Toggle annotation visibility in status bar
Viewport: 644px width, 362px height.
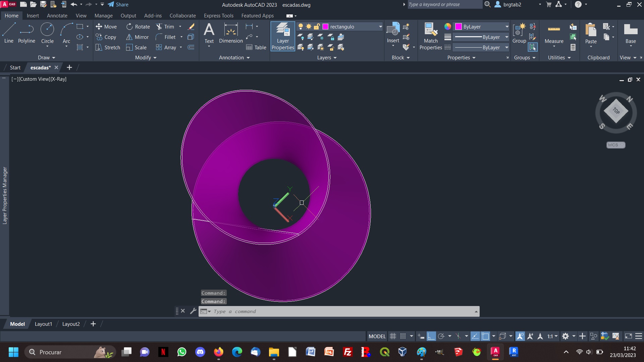point(520,336)
